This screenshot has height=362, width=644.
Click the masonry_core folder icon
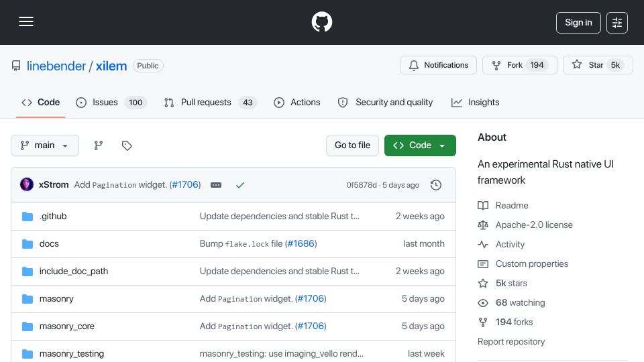point(28,326)
